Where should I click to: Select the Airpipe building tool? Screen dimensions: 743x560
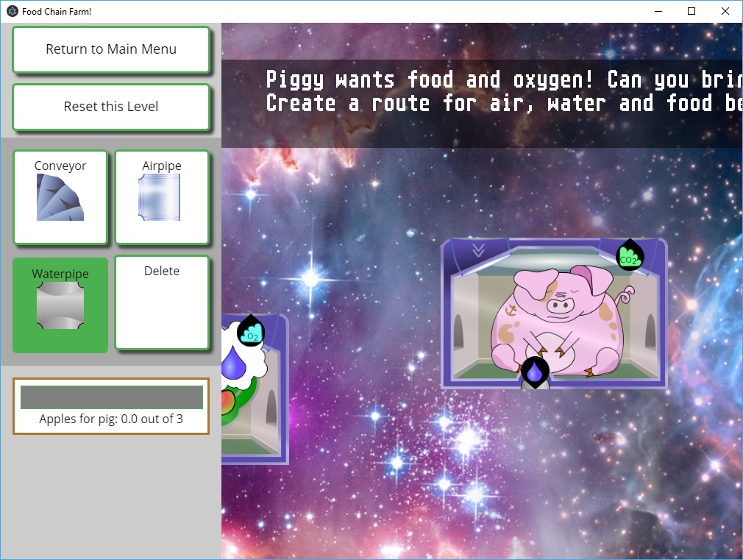[162, 197]
